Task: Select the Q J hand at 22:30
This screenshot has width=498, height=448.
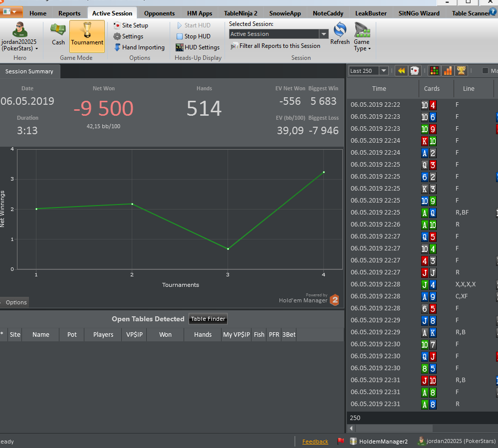Action: [x=422, y=356]
